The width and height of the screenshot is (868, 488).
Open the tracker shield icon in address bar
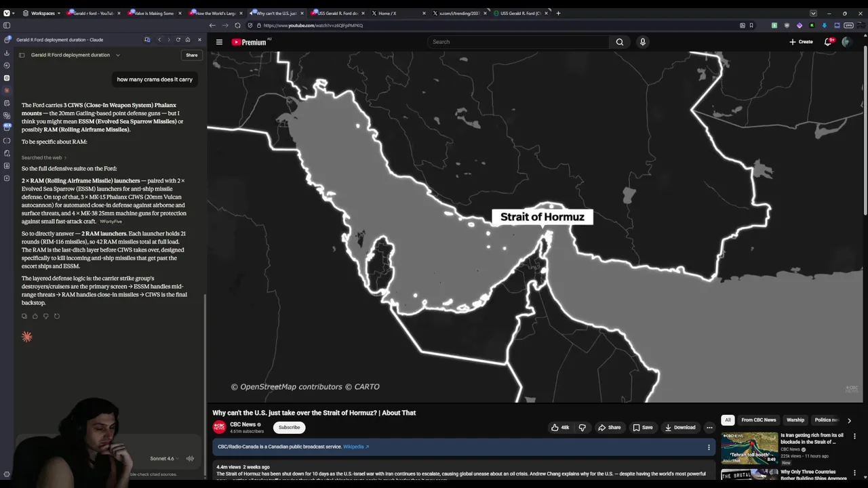(x=250, y=25)
